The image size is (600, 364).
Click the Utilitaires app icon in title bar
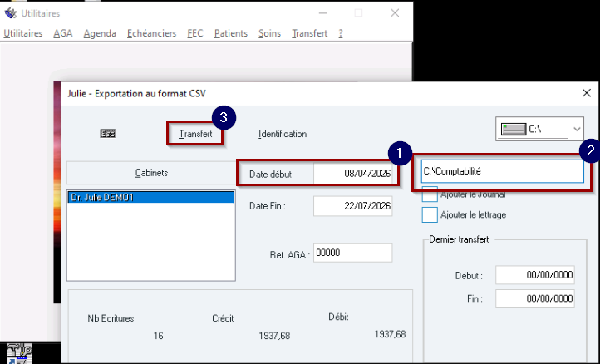point(10,13)
